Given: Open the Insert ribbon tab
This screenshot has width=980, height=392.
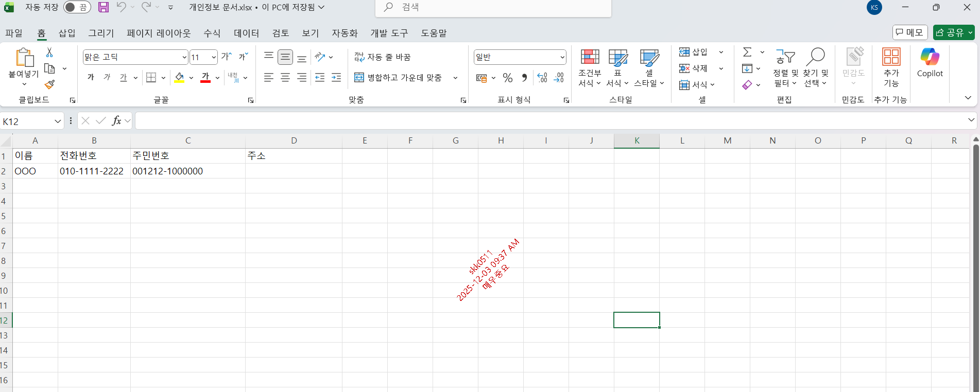Looking at the screenshot, I should (67, 33).
